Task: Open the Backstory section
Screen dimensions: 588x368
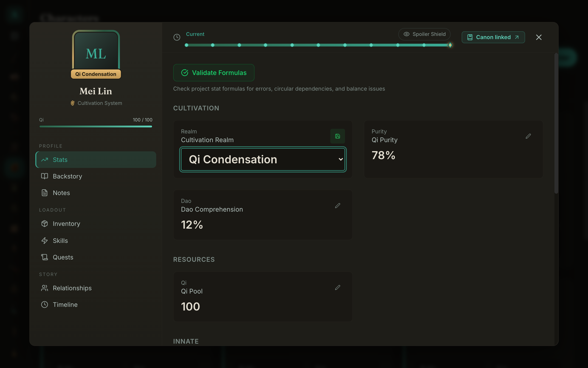Action: coord(96,176)
